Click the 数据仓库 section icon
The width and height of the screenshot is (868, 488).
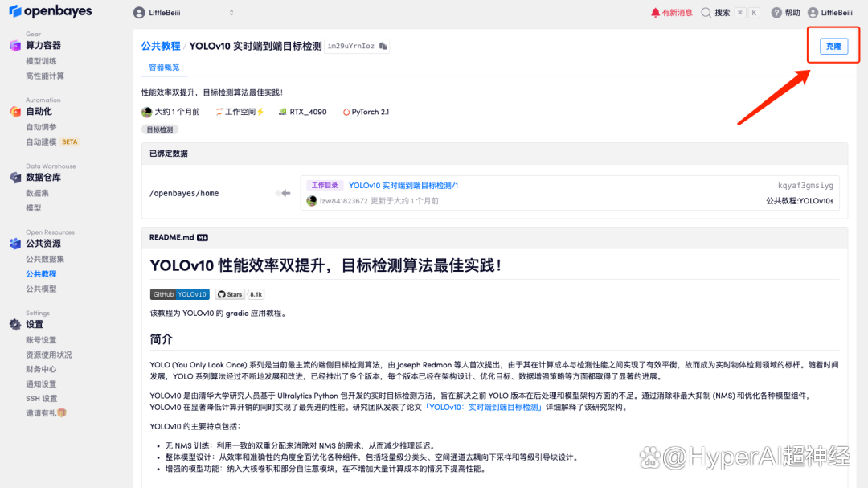(15, 177)
